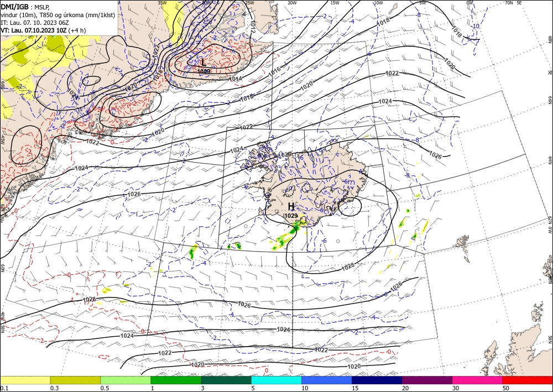Click the 'VT: Lau. 07.10.2023 10Z (+4 h)' line
Viewport: 553px width, 392px height.
pos(43,30)
